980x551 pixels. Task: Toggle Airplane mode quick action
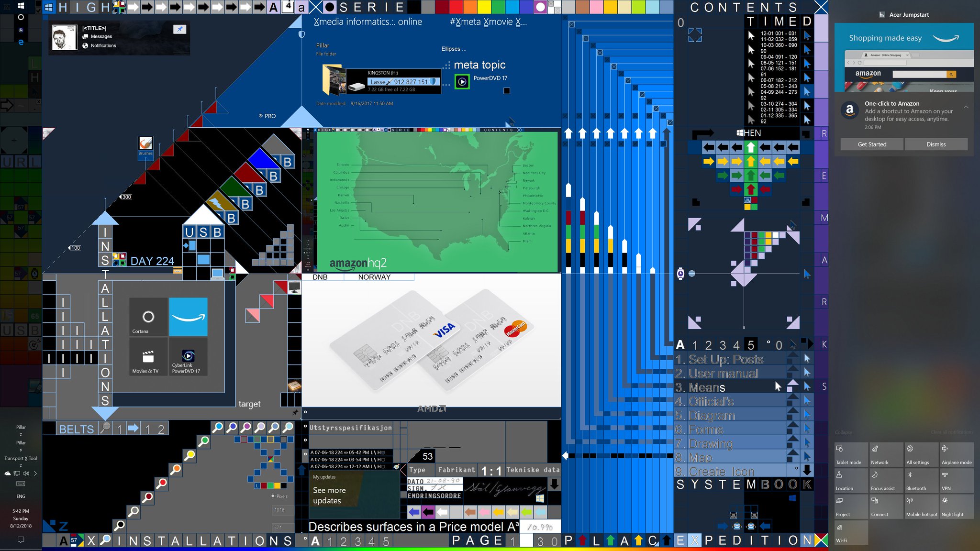tap(957, 454)
